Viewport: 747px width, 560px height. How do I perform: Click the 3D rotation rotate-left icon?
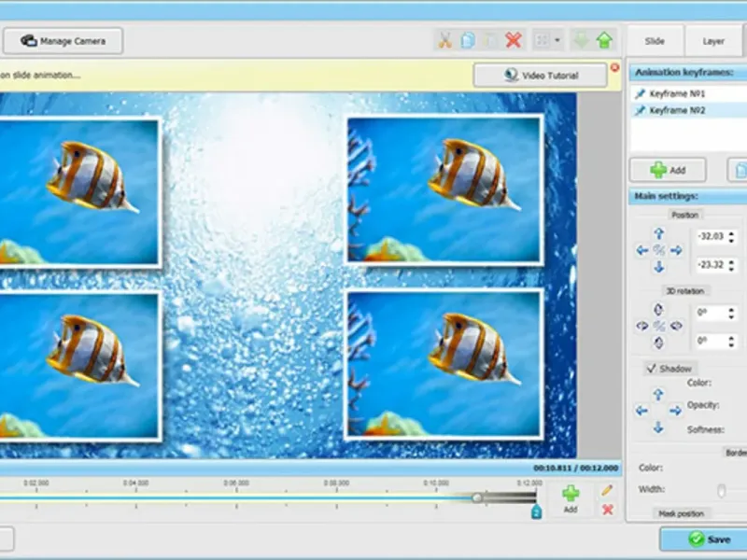pyautogui.click(x=641, y=326)
